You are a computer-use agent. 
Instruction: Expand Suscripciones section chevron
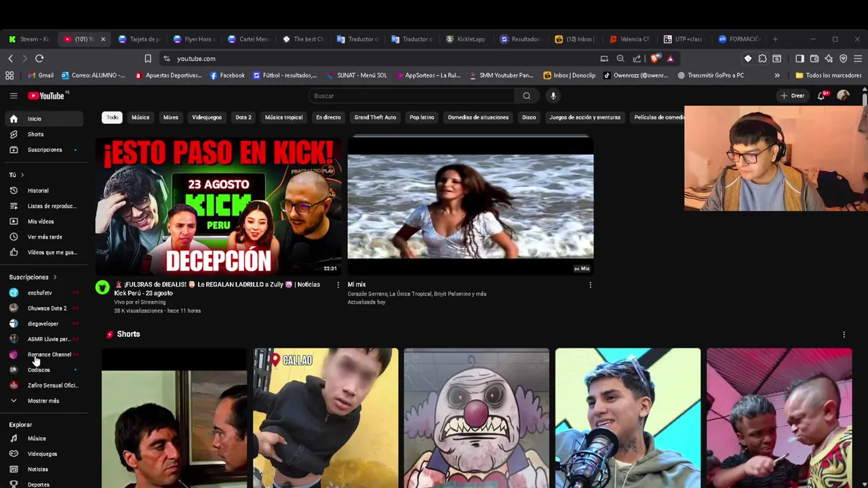click(54, 277)
